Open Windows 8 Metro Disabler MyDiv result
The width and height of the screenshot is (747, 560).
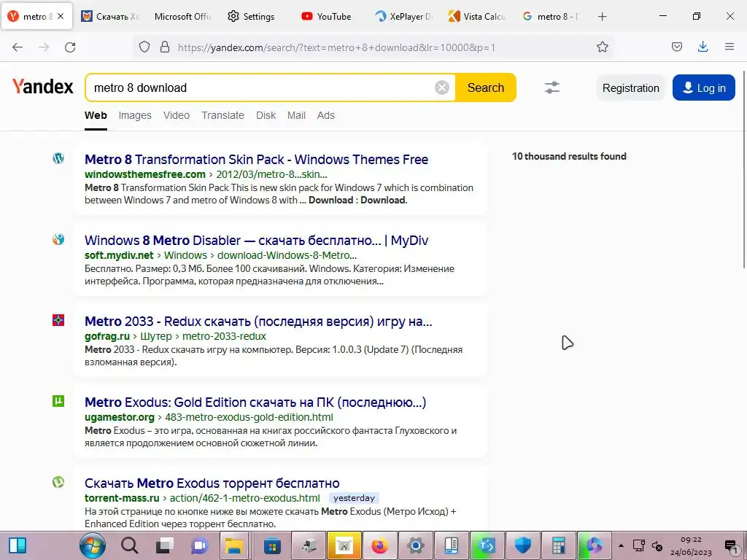point(256,241)
